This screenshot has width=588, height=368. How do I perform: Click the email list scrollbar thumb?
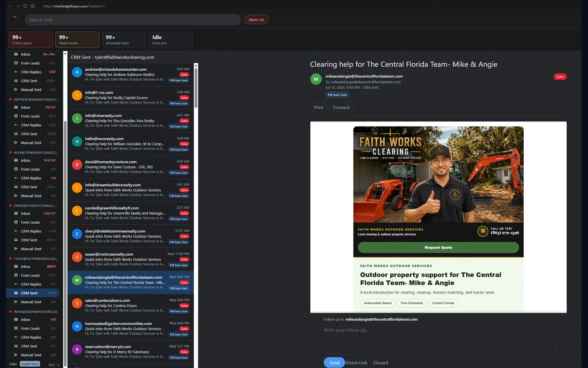point(196,88)
